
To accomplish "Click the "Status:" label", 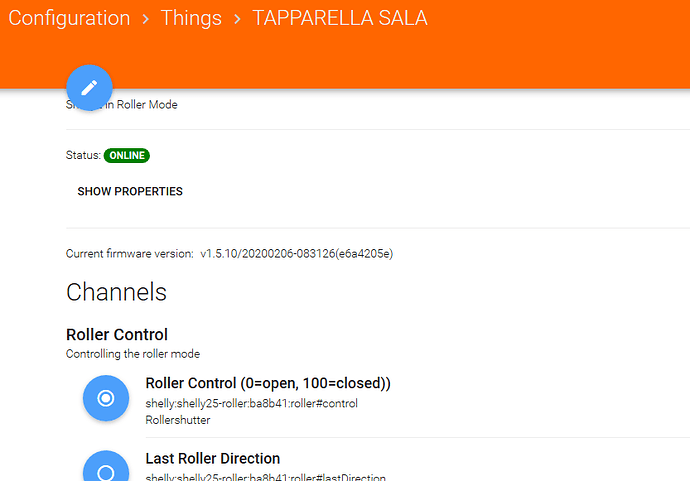I will click(82, 155).
